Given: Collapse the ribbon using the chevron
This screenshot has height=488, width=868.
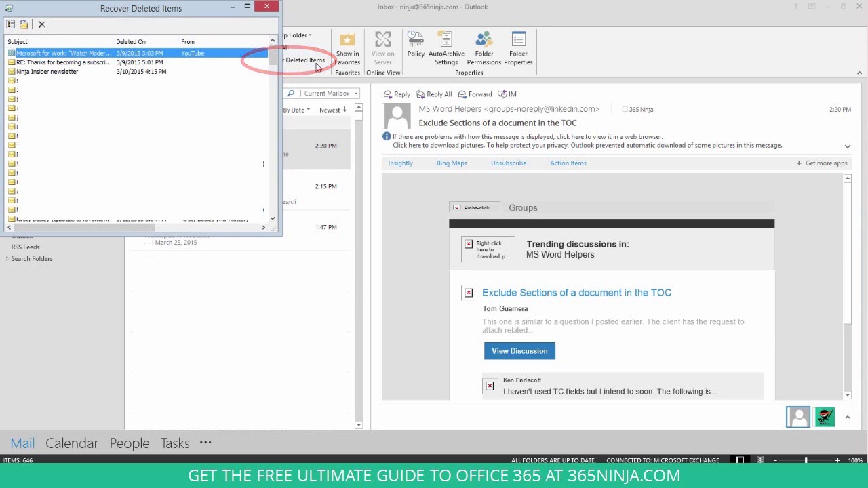Looking at the screenshot, I should 859,73.
